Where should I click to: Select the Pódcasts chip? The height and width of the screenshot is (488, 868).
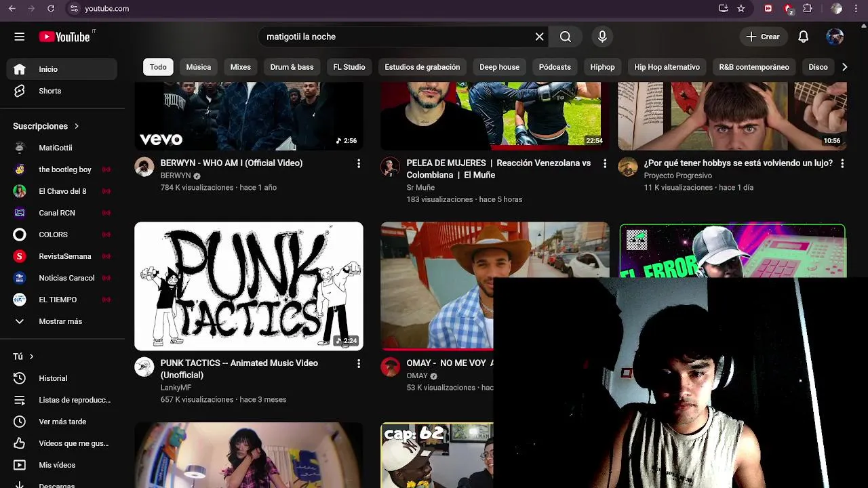(x=555, y=67)
